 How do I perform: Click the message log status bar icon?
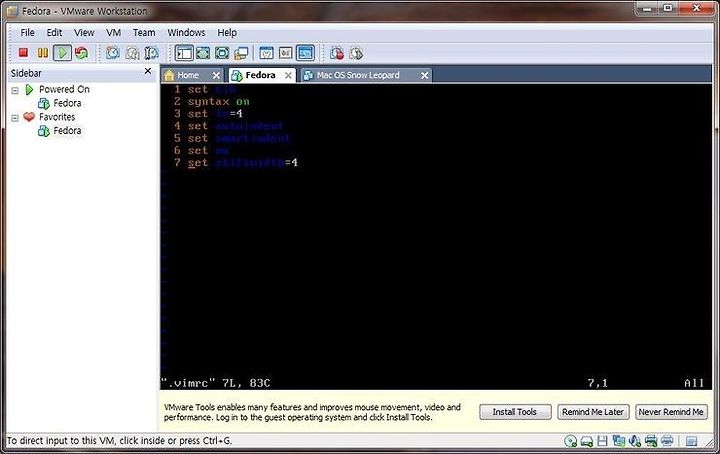tap(692, 442)
